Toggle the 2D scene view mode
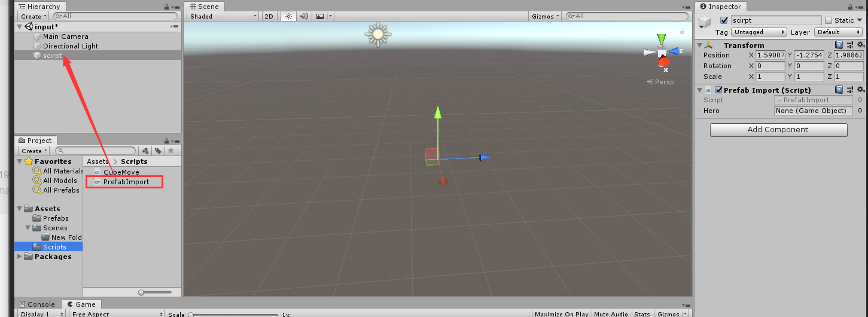The image size is (868, 317). pyautogui.click(x=269, y=16)
